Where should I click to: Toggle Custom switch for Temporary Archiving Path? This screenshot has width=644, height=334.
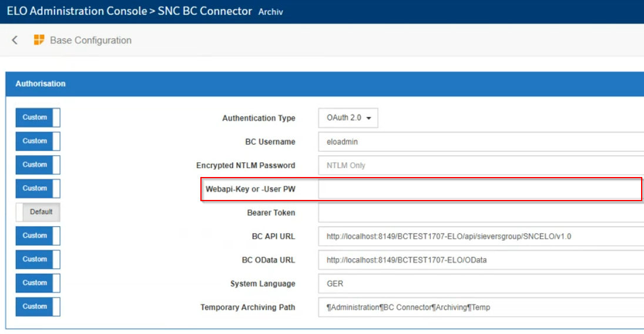click(38, 306)
